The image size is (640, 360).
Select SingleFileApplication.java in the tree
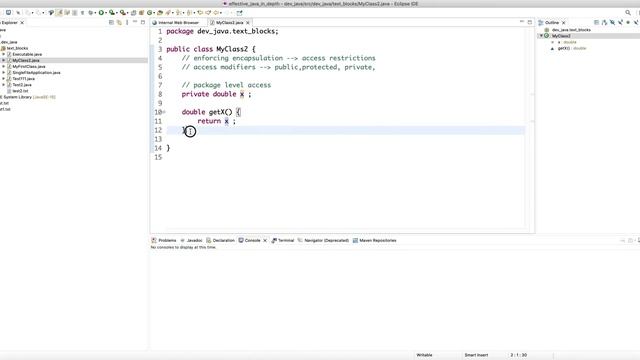[x=36, y=72]
